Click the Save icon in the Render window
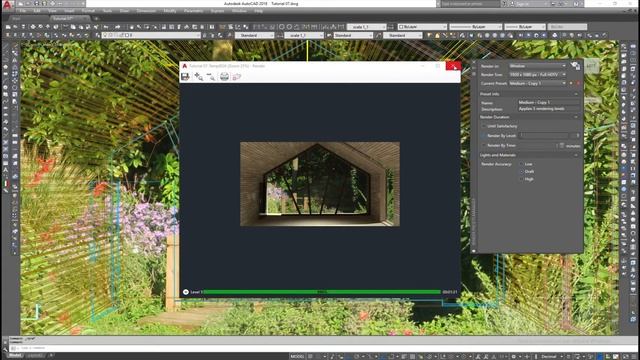 click(x=185, y=77)
